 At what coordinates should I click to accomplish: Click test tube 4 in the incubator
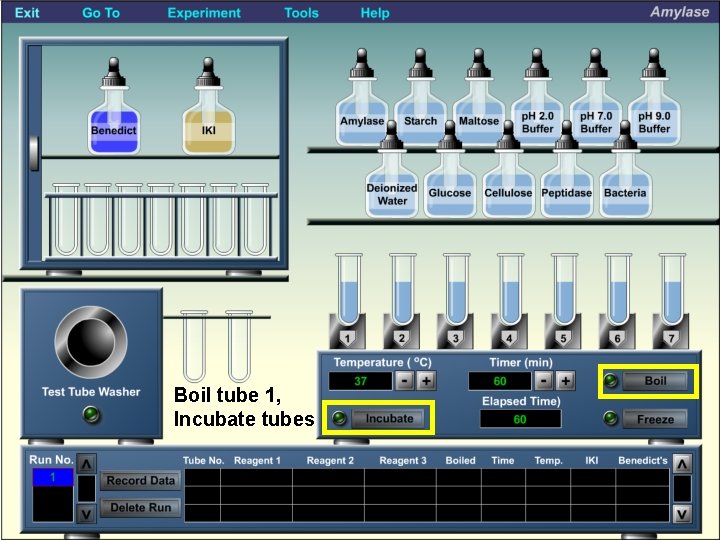(511, 290)
